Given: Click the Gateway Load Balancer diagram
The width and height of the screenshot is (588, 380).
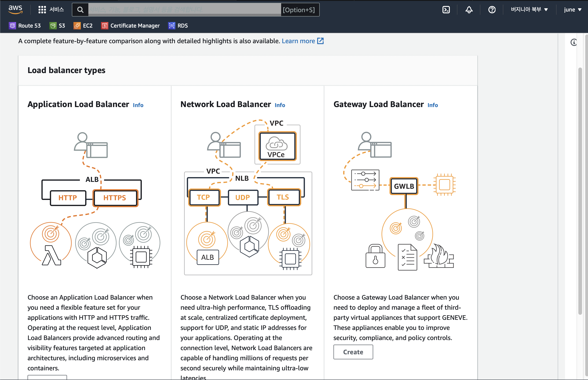Looking at the screenshot, I should click(400, 201).
